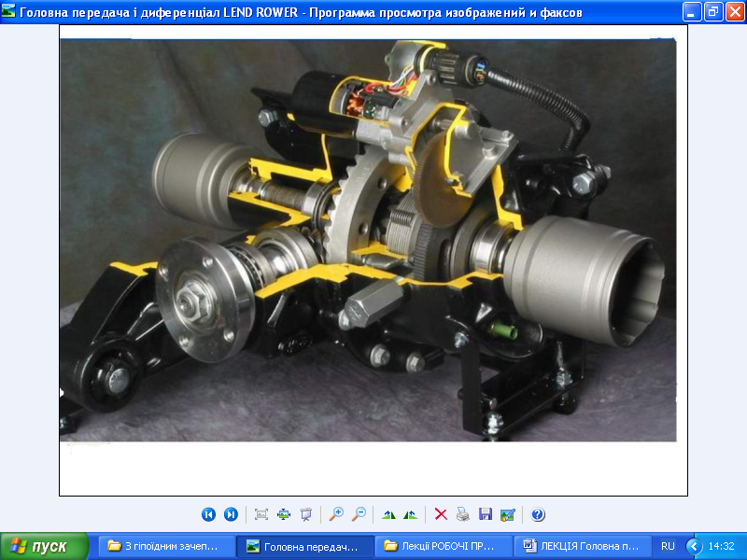Print the current image

[x=463, y=515]
